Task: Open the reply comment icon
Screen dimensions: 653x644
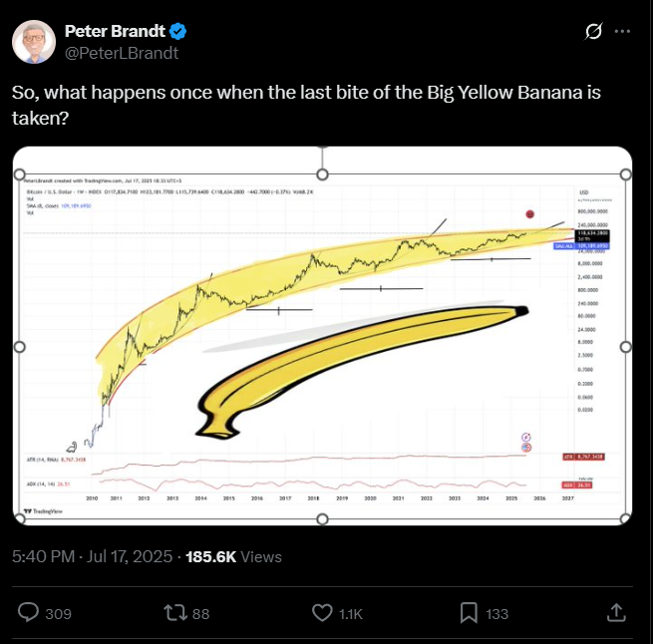Action: [x=28, y=613]
